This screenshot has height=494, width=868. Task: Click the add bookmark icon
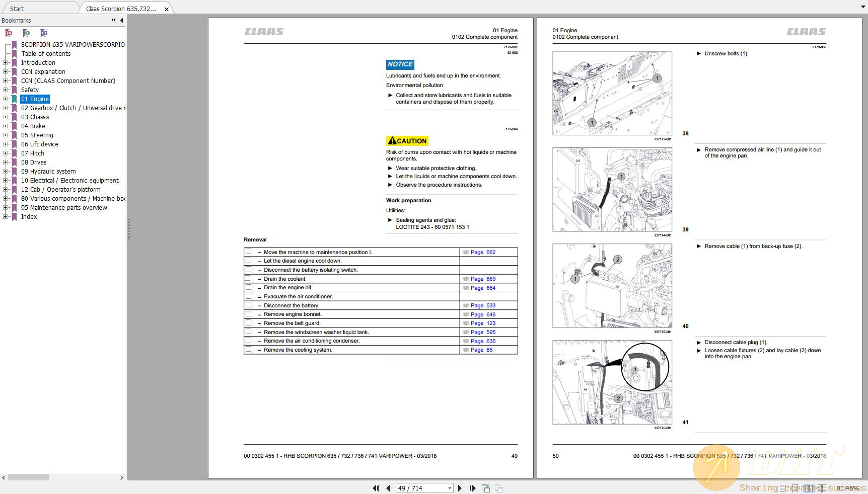click(x=26, y=33)
